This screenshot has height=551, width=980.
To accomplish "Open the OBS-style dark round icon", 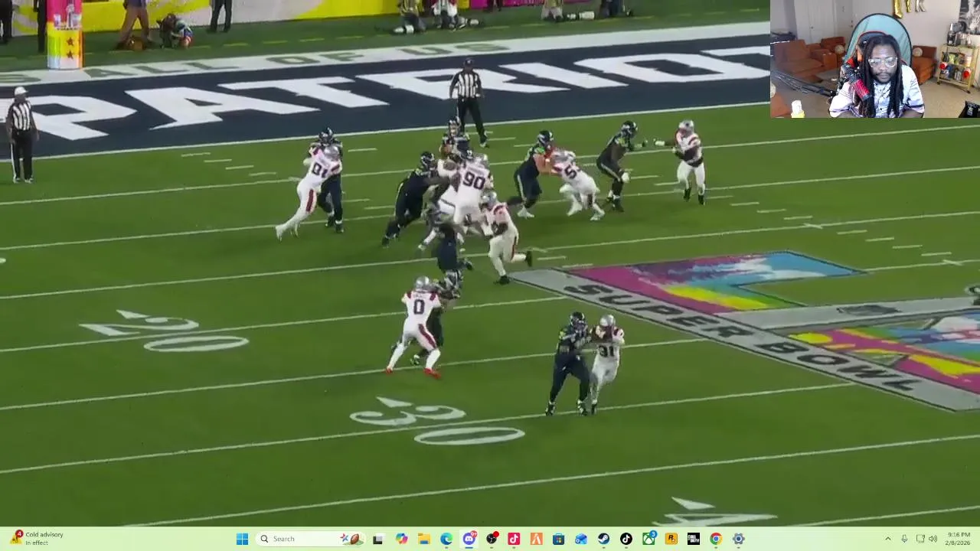I will [492, 539].
